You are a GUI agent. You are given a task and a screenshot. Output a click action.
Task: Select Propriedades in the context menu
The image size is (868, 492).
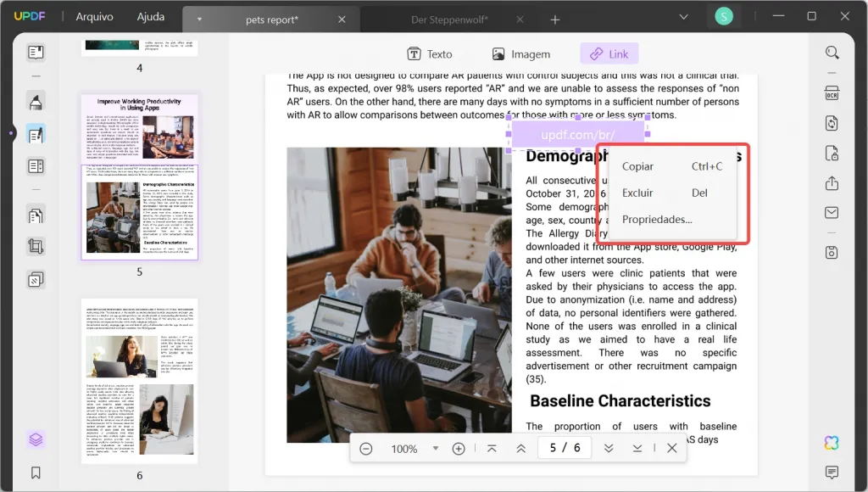coord(657,219)
